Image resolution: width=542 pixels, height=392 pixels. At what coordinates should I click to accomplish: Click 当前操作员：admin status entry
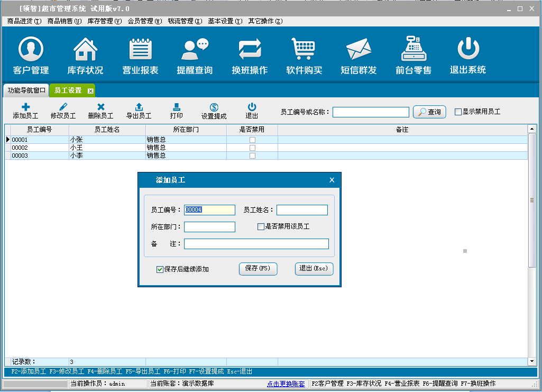(98, 384)
